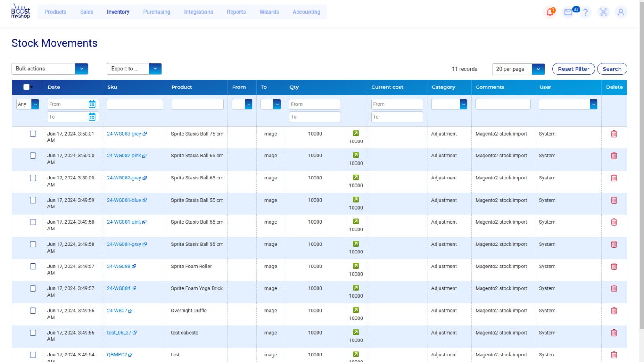Image resolution: width=644 pixels, height=362 pixels.
Task: Click the green stock increase icon for 24-WB07
Action: (x=356, y=310)
